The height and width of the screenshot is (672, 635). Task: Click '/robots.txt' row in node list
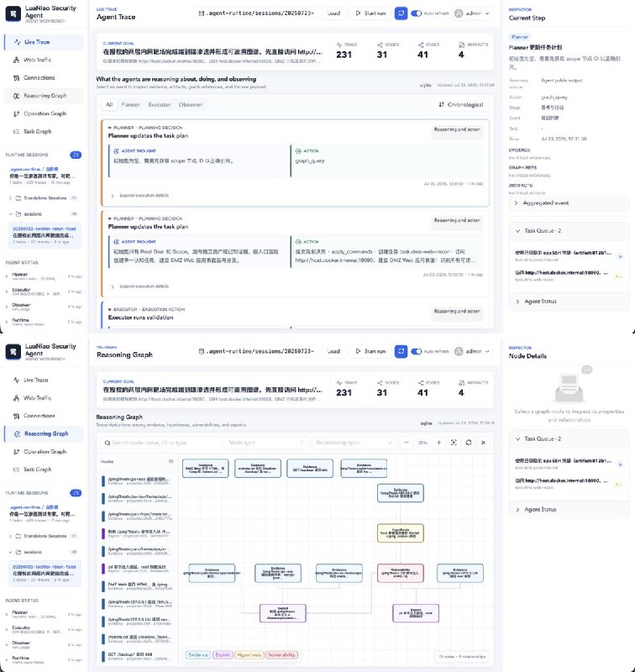coord(137,639)
